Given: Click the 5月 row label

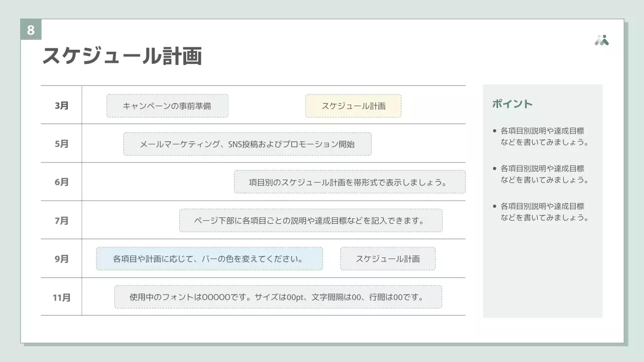Looking at the screenshot, I should pos(60,144).
